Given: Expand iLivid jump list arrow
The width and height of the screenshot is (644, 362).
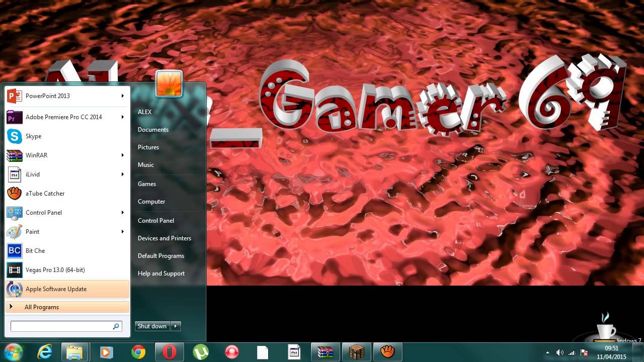Looking at the screenshot, I should [122, 174].
